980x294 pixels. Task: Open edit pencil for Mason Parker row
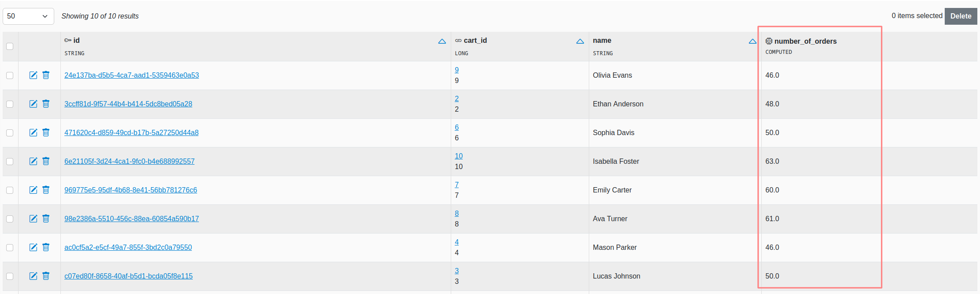point(33,247)
